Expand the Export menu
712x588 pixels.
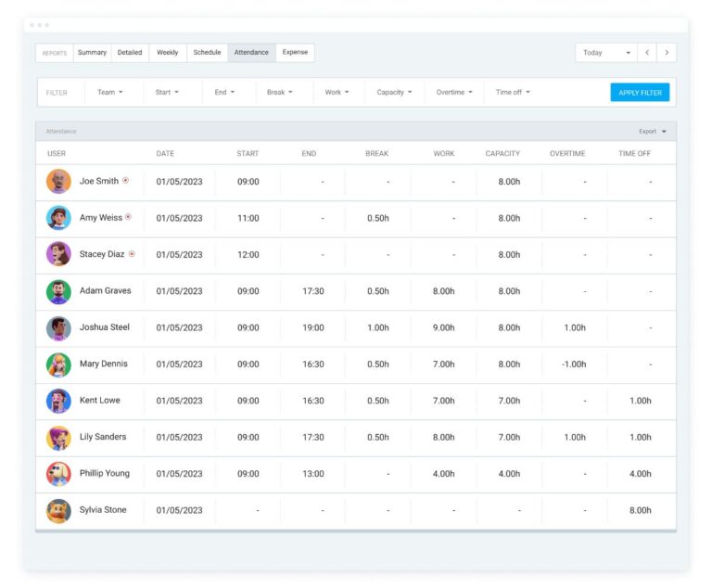click(652, 132)
